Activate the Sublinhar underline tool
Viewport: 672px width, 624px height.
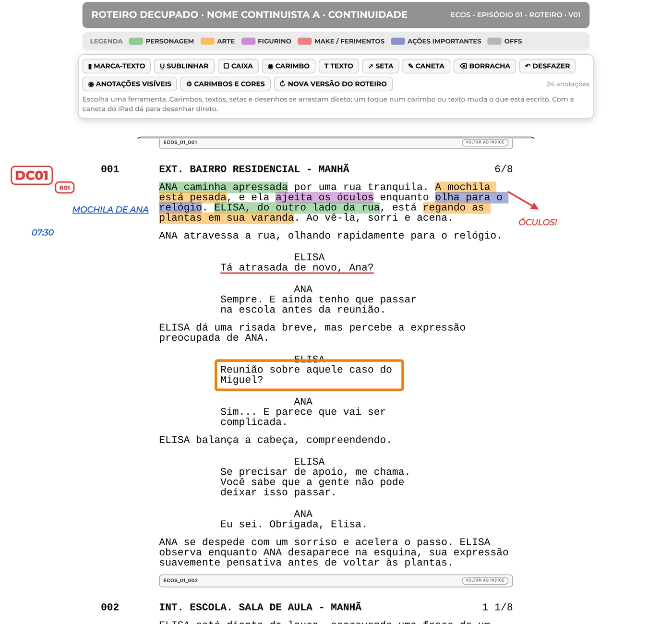click(184, 66)
